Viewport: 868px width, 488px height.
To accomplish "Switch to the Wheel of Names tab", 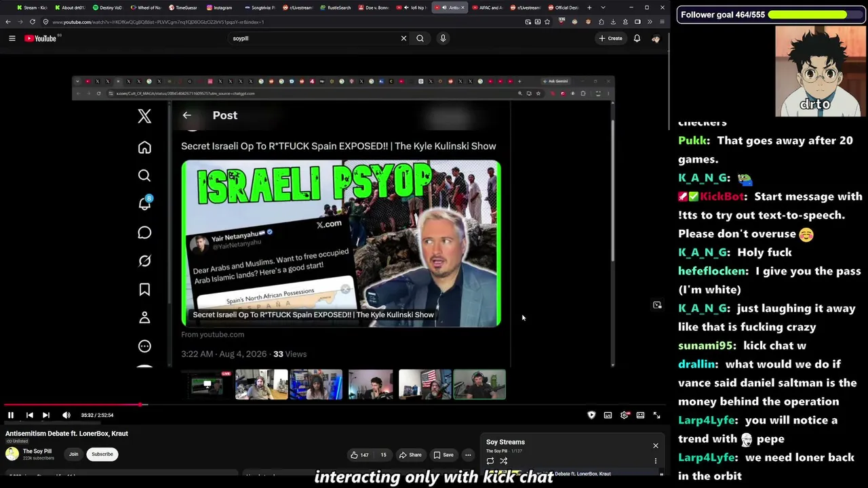I will 145,7.
